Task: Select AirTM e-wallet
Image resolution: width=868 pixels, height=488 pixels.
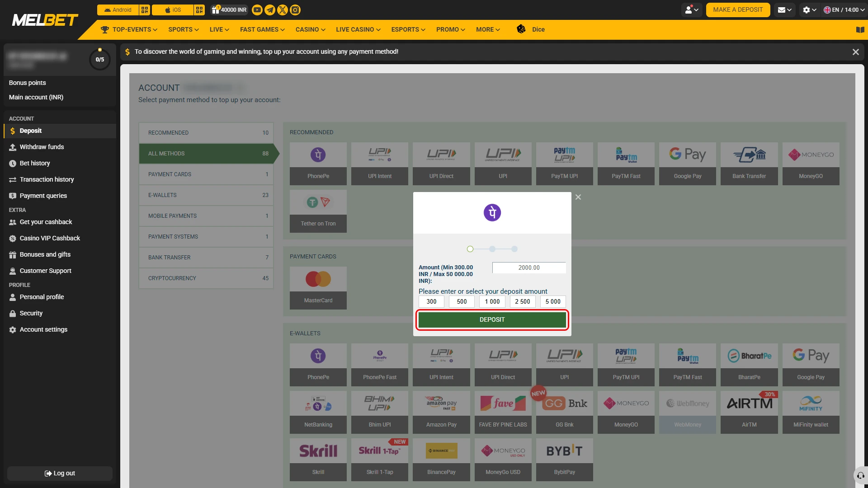Action: coord(749,412)
